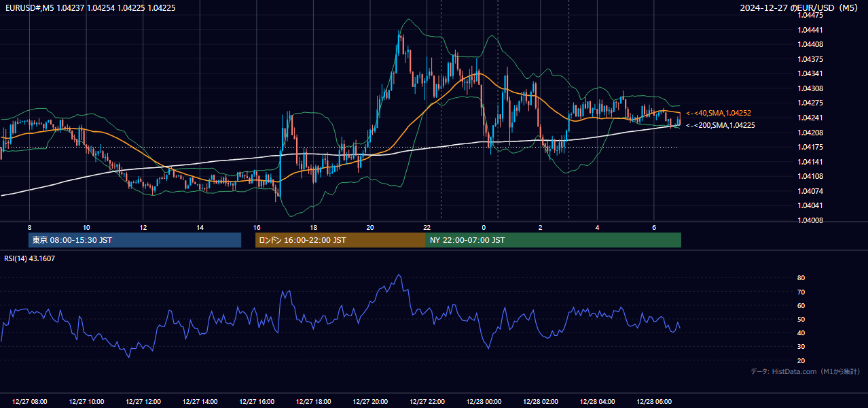This screenshot has width=868, height=408.
Task: Click the 12/27 16:00 date label
Action: (x=257, y=402)
